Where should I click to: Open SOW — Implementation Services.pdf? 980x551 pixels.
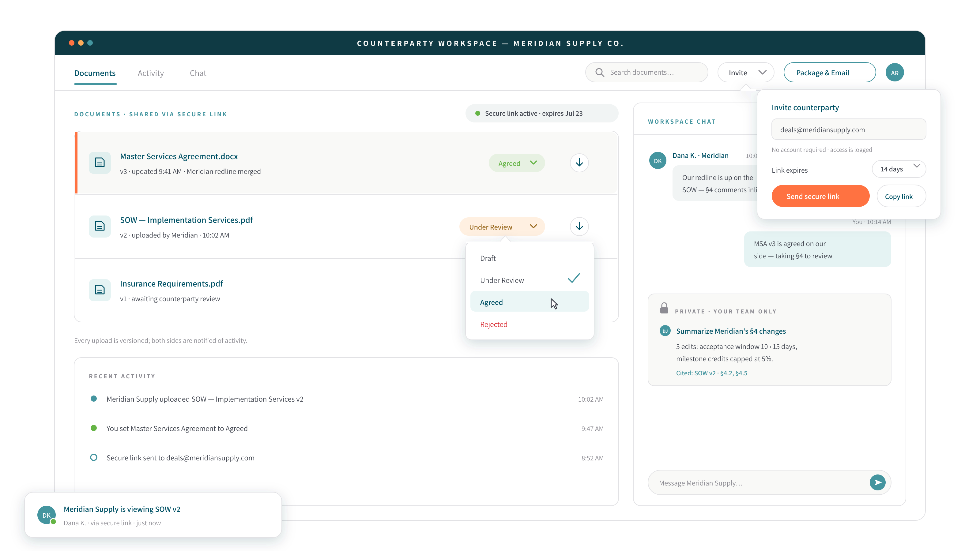187,220
